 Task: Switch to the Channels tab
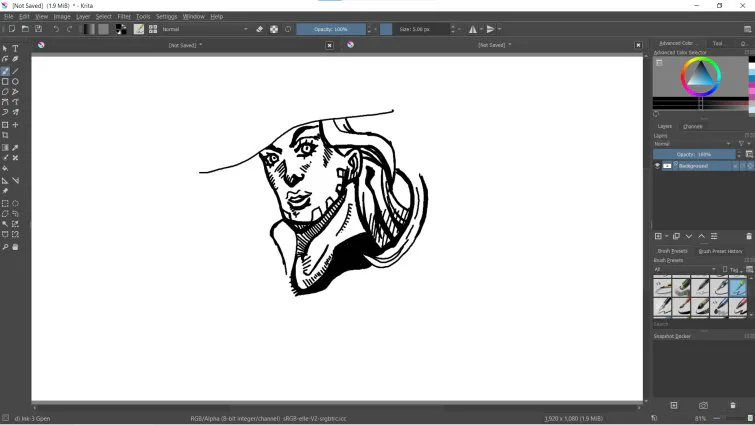tap(692, 127)
